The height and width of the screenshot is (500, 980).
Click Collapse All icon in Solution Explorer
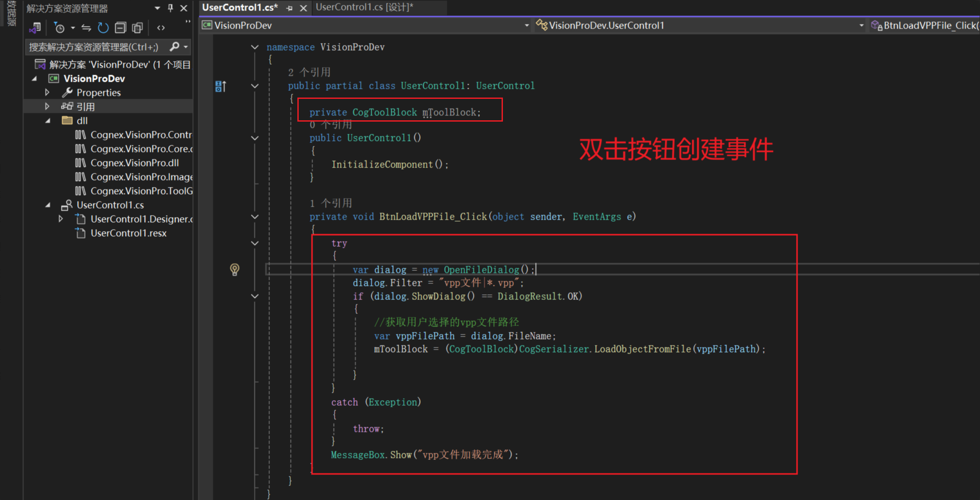(120, 28)
